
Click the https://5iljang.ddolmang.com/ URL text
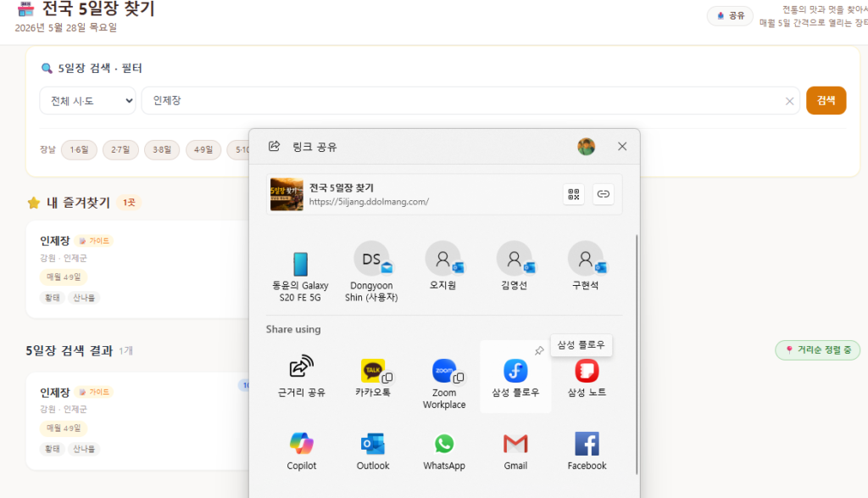[369, 202]
